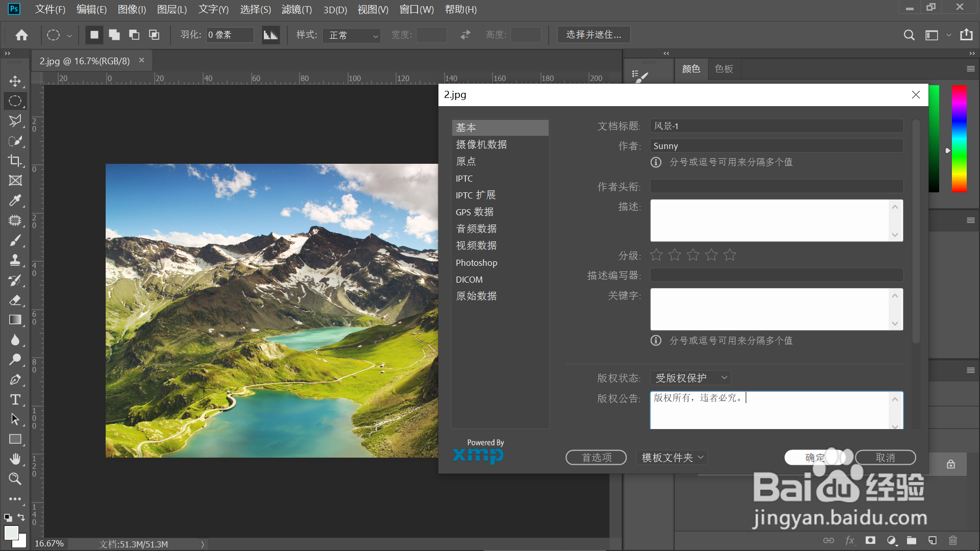Open the Filter menu
Viewport: 980px width, 551px height.
297,9
